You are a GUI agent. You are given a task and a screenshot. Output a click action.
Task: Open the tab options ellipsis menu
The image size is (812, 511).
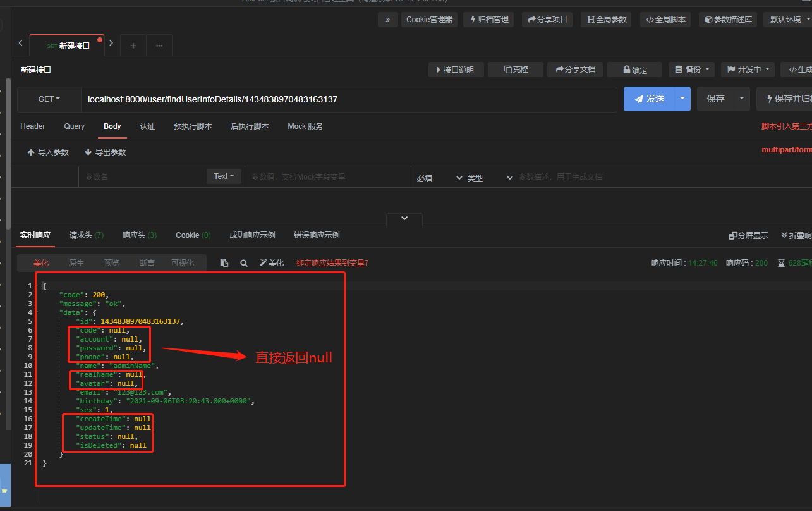click(x=159, y=46)
